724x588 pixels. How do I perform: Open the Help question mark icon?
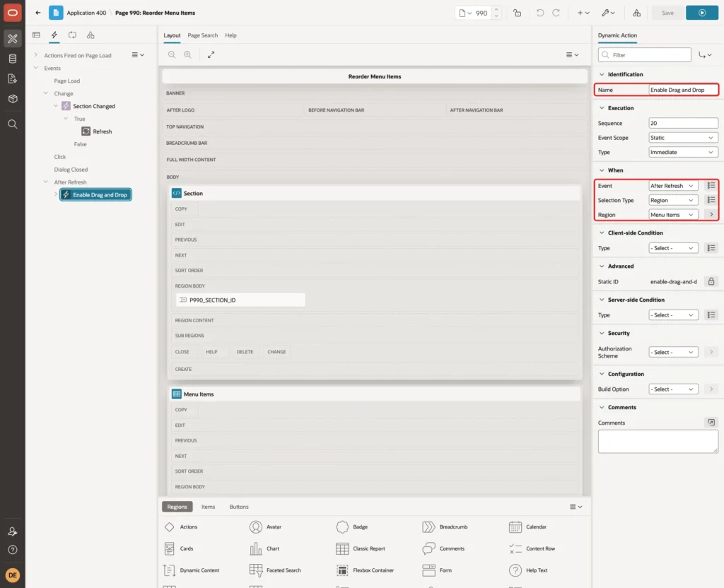coord(13,550)
